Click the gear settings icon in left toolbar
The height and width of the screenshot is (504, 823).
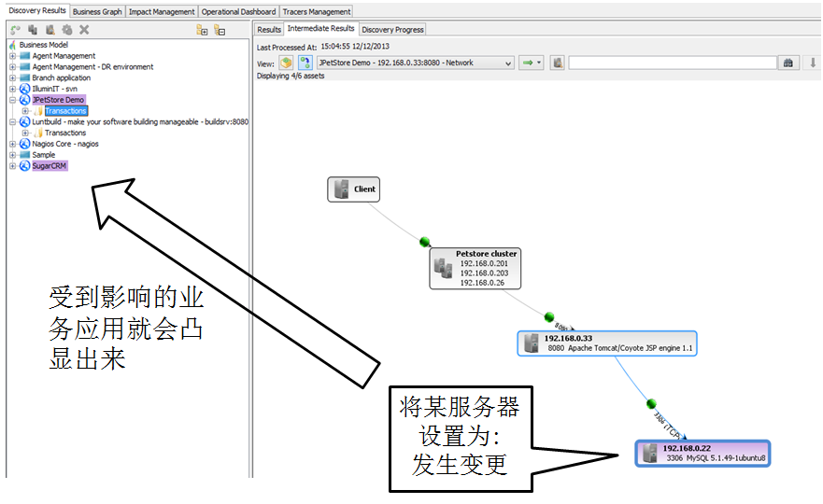click(x=66, y=30)
